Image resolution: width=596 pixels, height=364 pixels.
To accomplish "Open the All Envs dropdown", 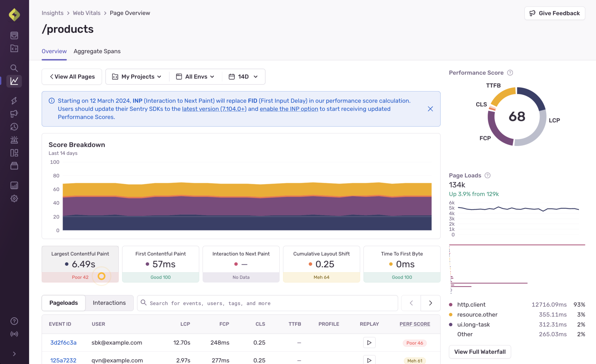I will 195,77.
